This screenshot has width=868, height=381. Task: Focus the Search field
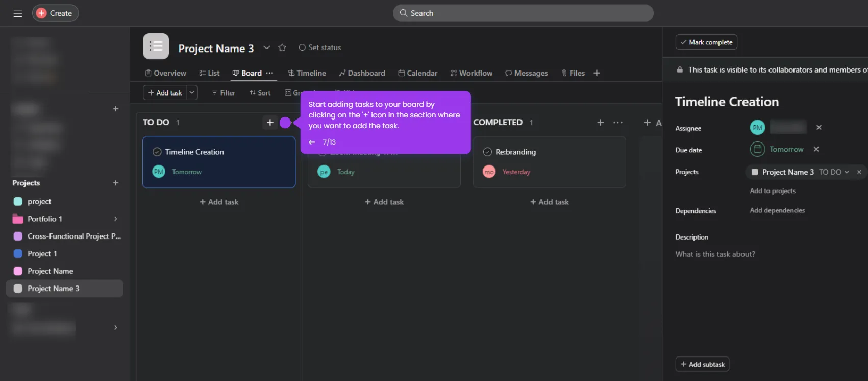click(523, 13)
